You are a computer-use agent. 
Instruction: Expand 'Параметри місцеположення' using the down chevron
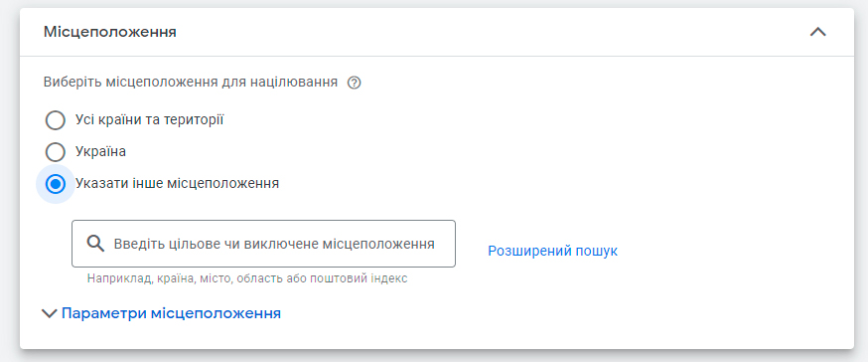pos(50,314)
